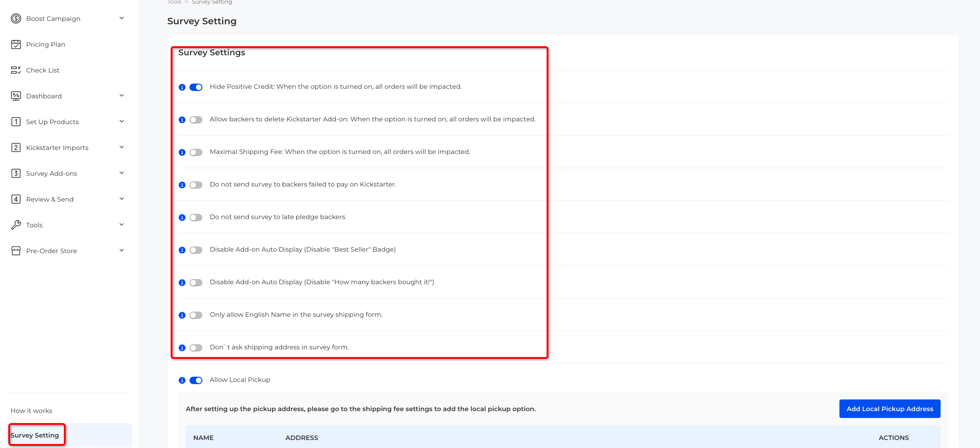Image resolution: width=980 pixels, height=448 pixels.
Task: Click info icon for late pledge backers
Action: 182,217
